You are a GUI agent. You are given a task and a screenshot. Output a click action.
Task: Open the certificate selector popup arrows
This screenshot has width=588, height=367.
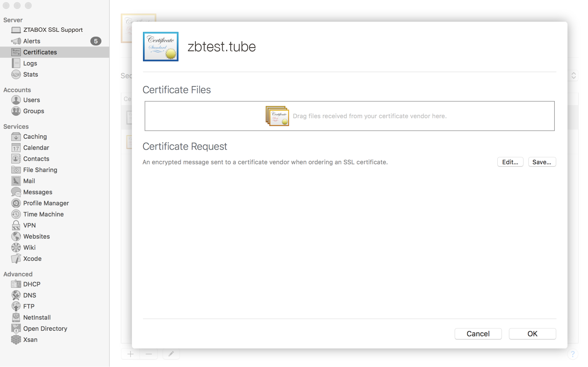(x=574, y=76)
